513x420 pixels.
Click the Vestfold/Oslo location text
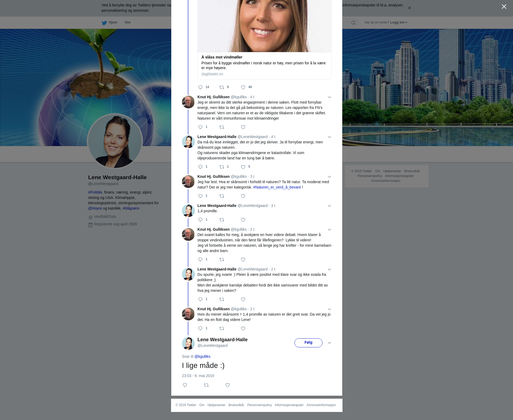click(105, 217)
